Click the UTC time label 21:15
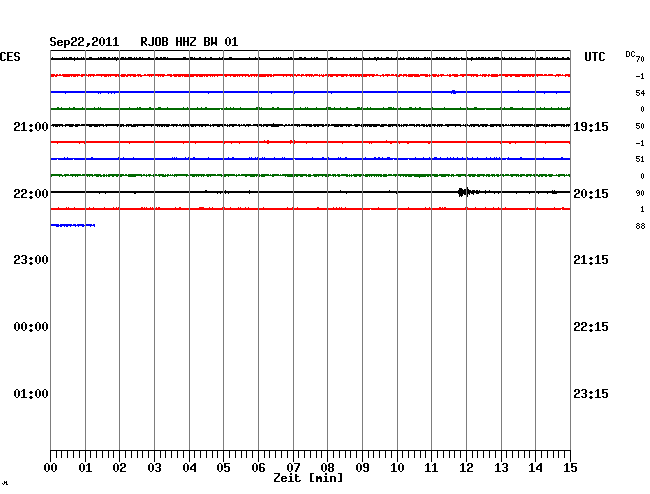The height and width of the screenshot is (494, 650). pyautogui.click(x=591, y=260)
